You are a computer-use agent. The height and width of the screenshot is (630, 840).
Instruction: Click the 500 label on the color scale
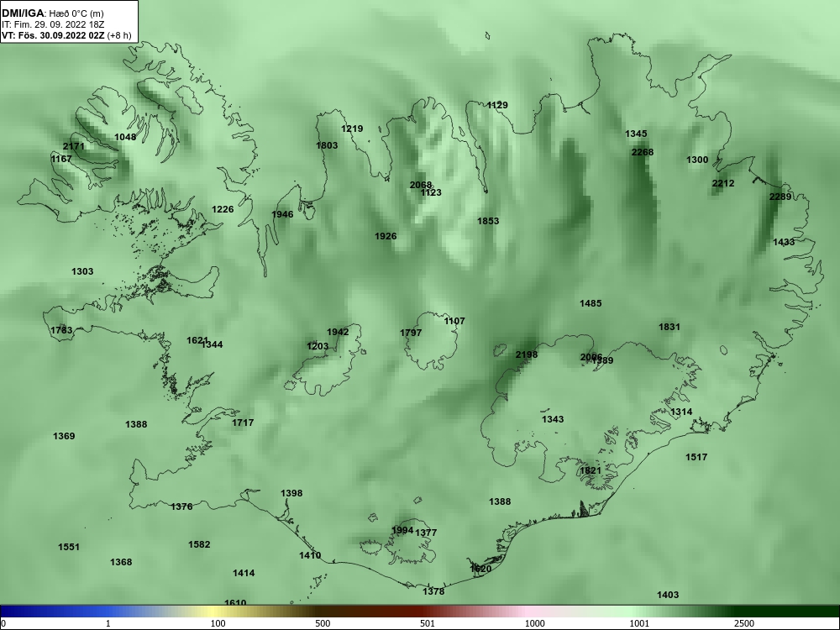pyautogui.click(x=323, y=623)
